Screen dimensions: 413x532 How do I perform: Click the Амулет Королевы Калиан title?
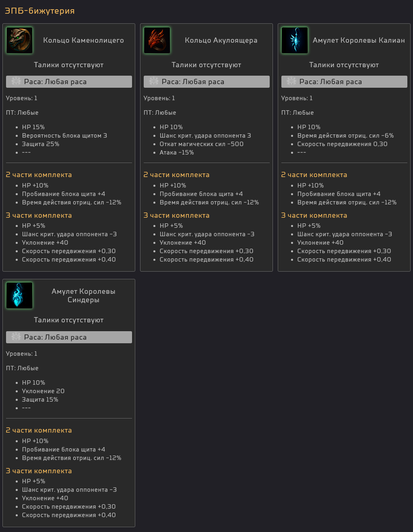(x=359, y=40)
